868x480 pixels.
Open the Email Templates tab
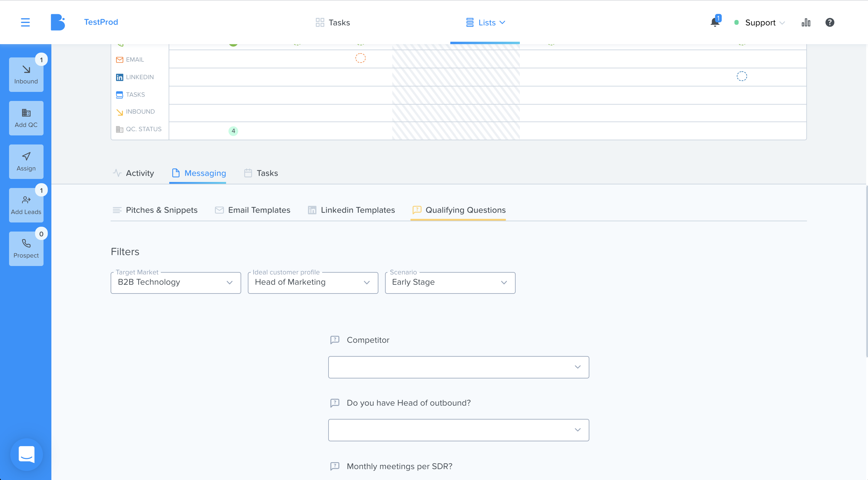tap(252, 210)
